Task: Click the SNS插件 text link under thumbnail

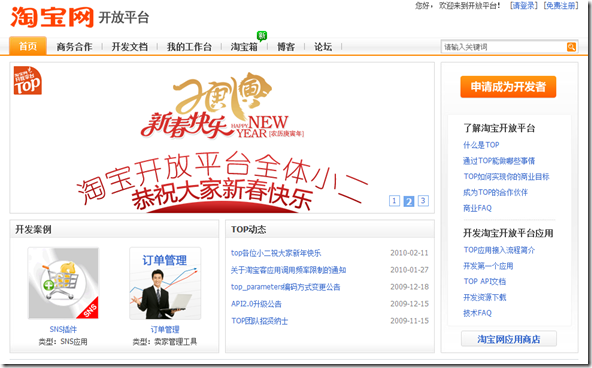Action: [63, 330]
